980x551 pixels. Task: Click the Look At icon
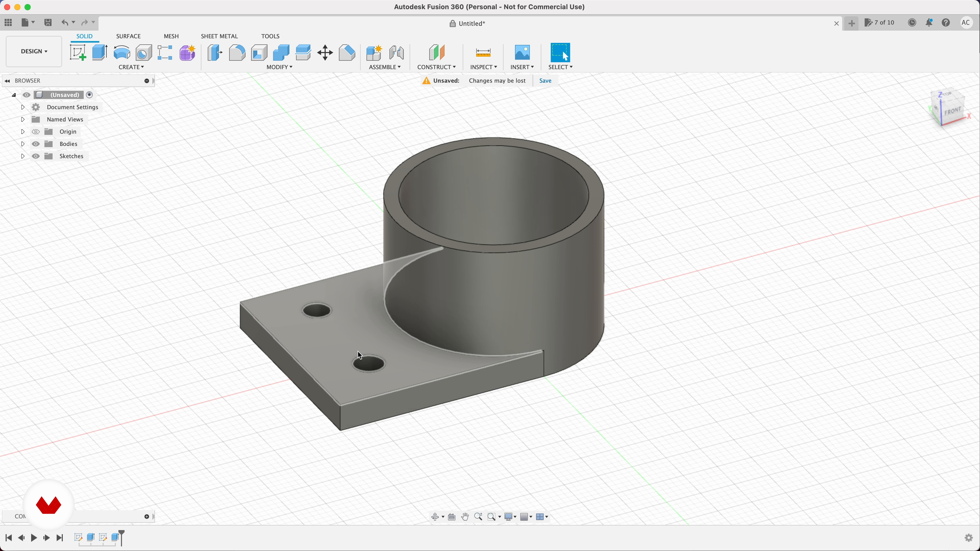[x=452, y=517]
